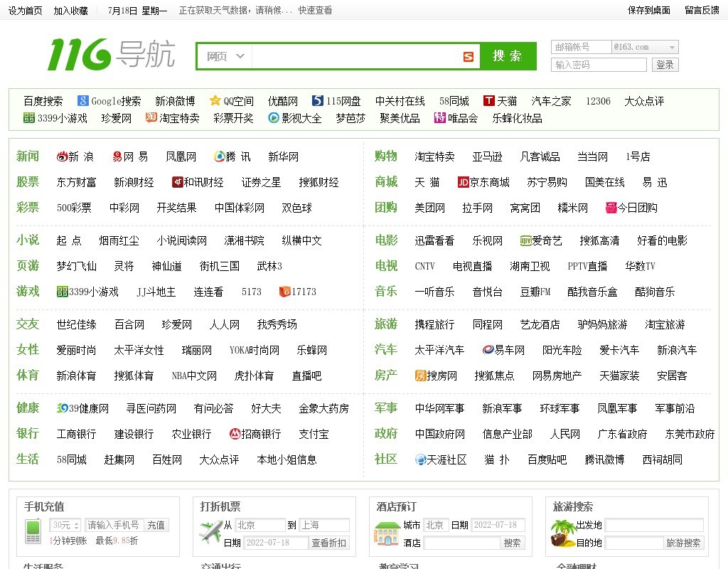Open 百度贴吧 community link
This screenshot has height=569, width=728.
pos(547,460)
